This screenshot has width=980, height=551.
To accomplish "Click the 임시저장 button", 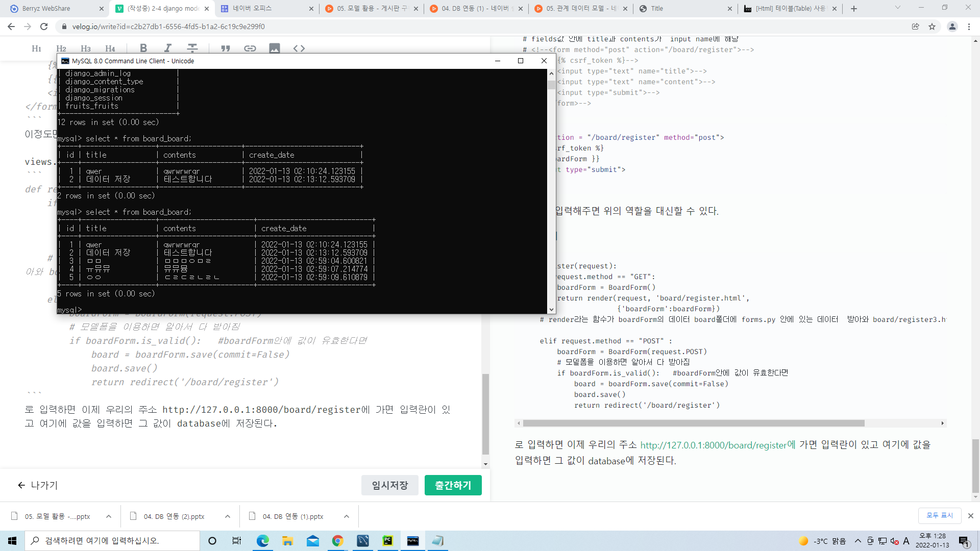I will pyautogui.click(x=390, y=485).
